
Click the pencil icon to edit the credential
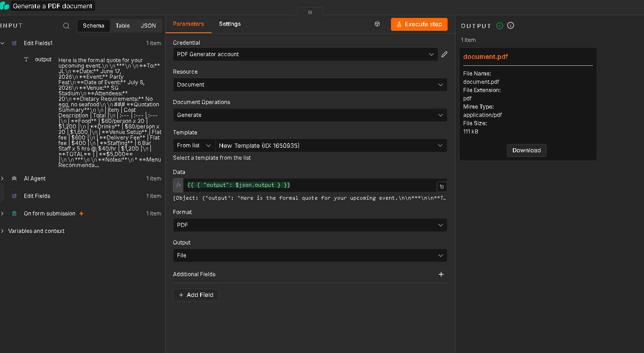(x=444, y=54)
